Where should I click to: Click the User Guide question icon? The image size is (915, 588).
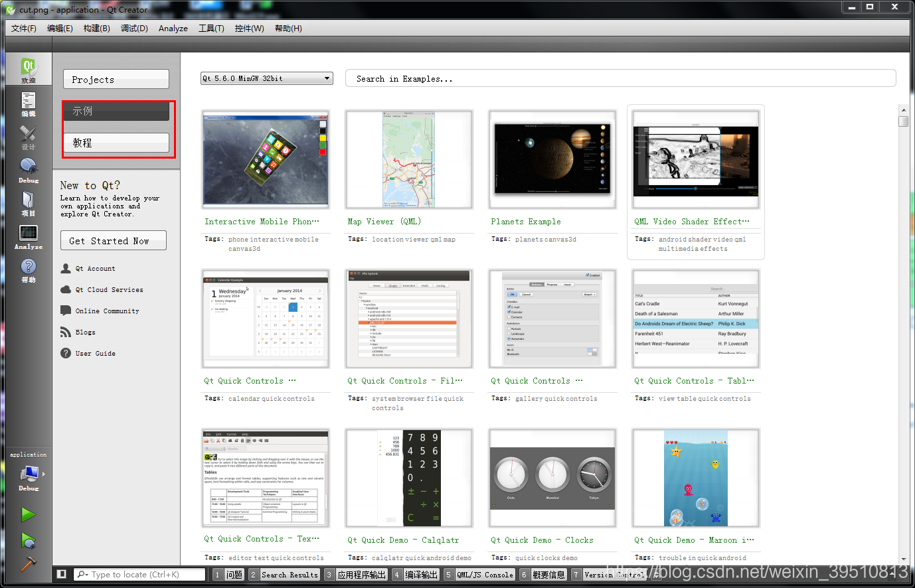coord(66,353)
